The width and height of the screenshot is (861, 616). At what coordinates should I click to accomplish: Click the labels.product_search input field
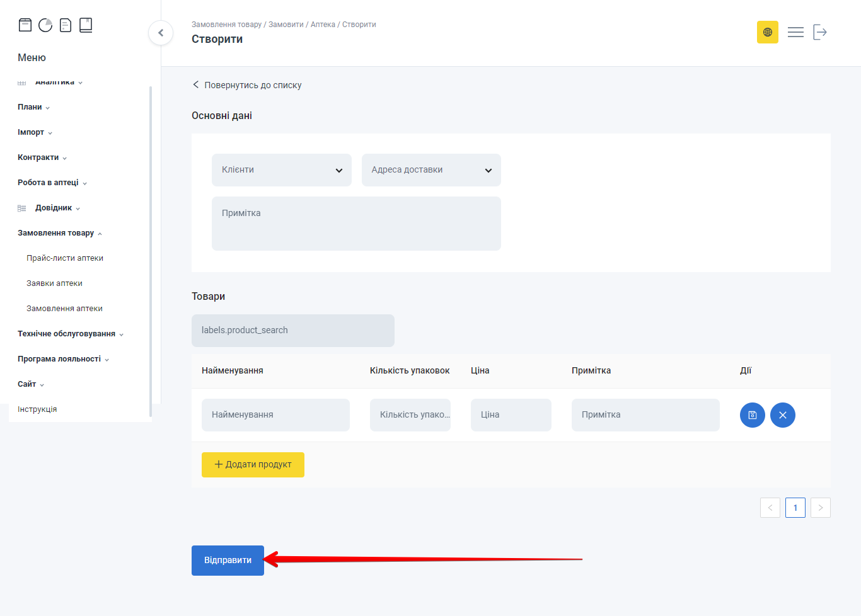point(292,331)
